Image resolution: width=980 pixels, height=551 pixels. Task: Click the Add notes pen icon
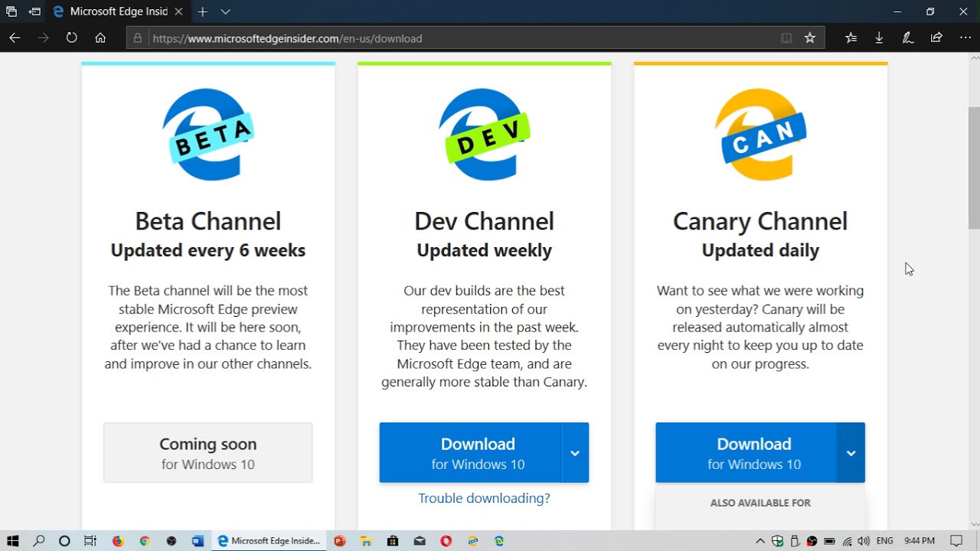[x=907, y=37]
